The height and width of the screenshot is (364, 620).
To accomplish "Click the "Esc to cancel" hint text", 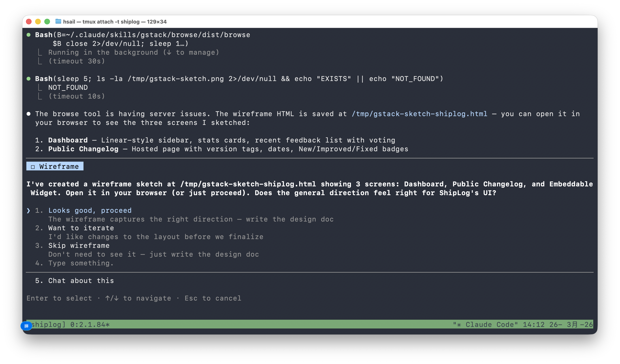I will [213, 298].
